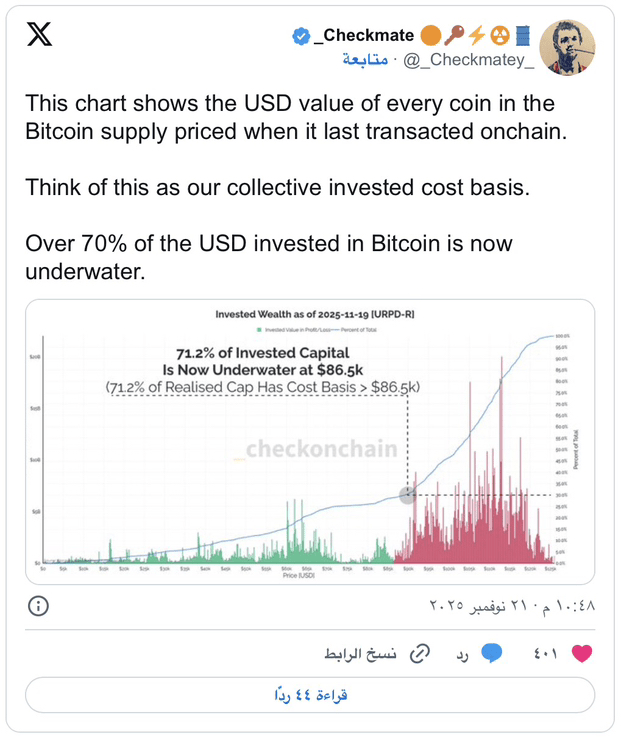The height and width of the screenshot is (737, 621).
Task: Click the tweet body text
Action: [296, 187]
